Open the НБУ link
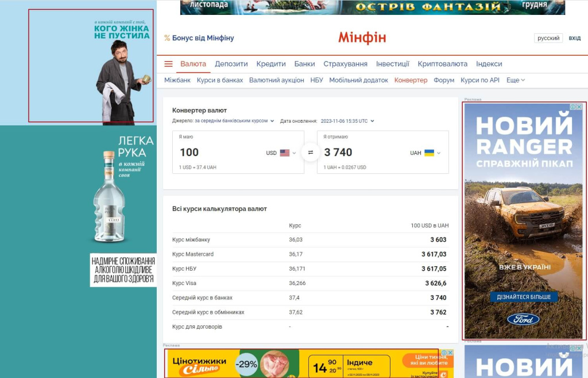 [316, 80]
